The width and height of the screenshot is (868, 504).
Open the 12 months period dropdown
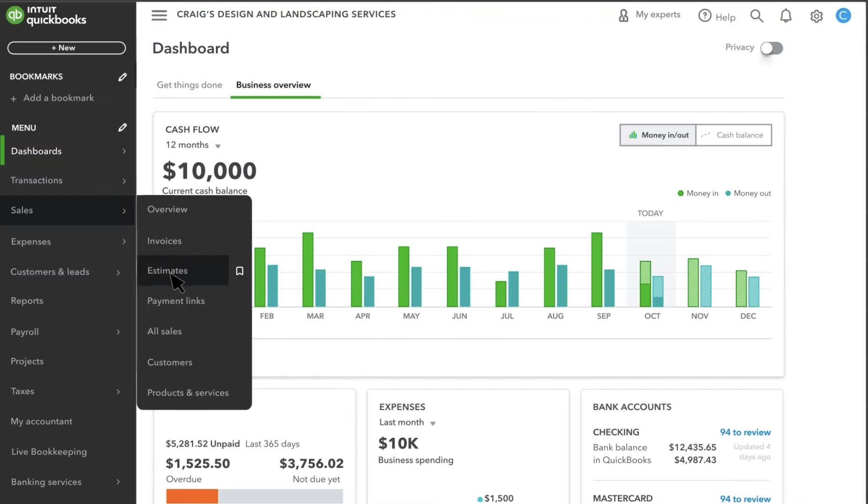tap(193, 145)
